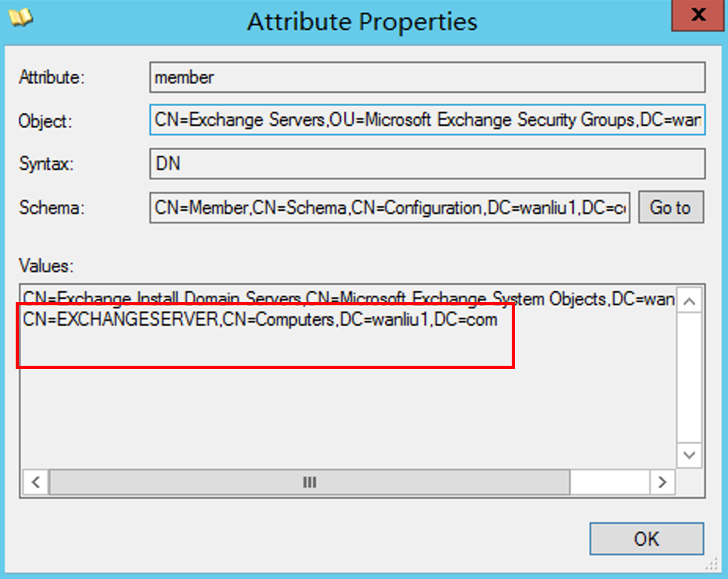Click the Object: label
This screenshot has width=728, height=579.
click(46, 121)
